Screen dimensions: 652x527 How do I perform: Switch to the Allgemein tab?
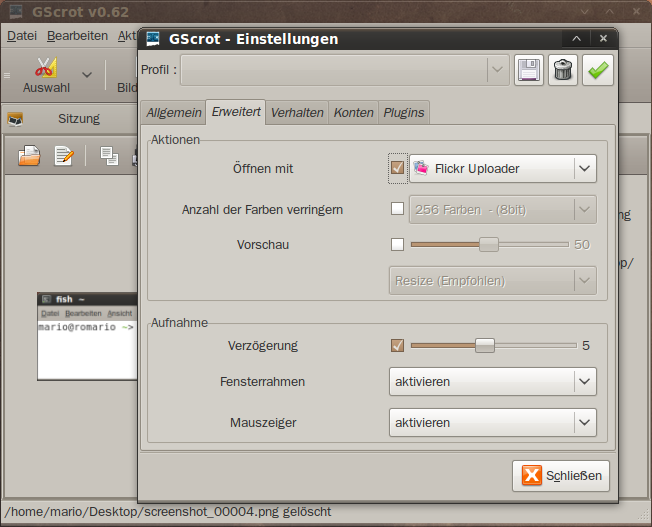(x=174, y=112)
